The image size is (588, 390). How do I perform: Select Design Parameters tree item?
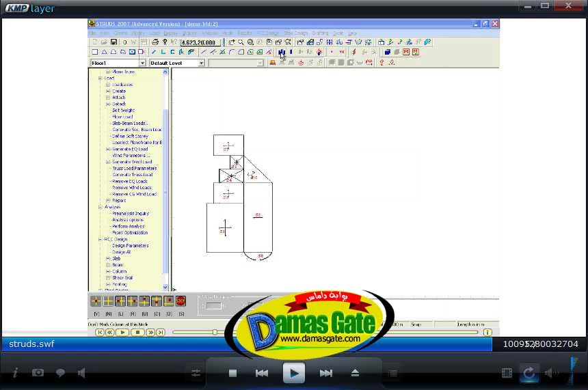131,246
